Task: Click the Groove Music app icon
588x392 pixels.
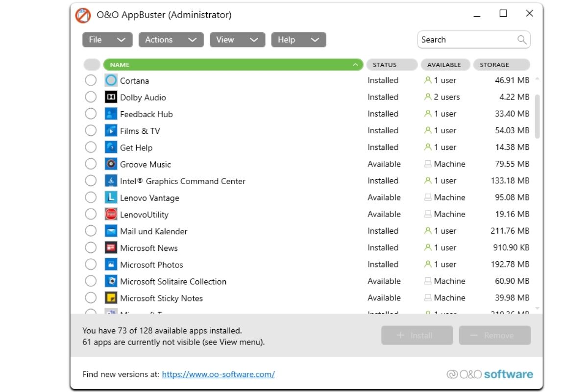Action: coord(111,164)
